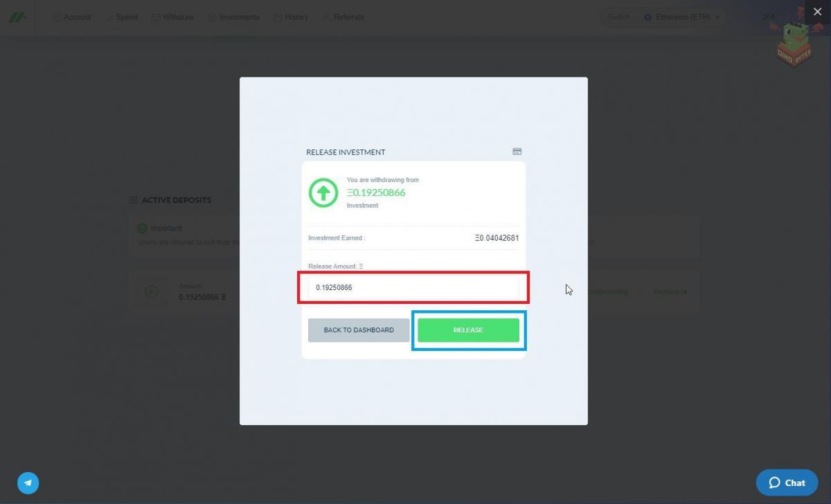Image resolution: width=831 pixels, height=504 pixels.
Task: Click the green up-arrow withdrawal icon
Action: point(323,193)
